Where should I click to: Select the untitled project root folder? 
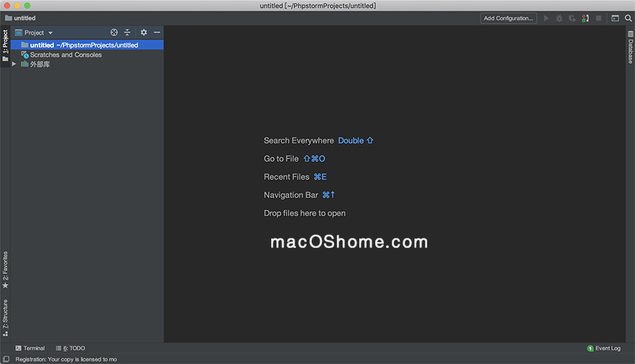tap(87, 45)
